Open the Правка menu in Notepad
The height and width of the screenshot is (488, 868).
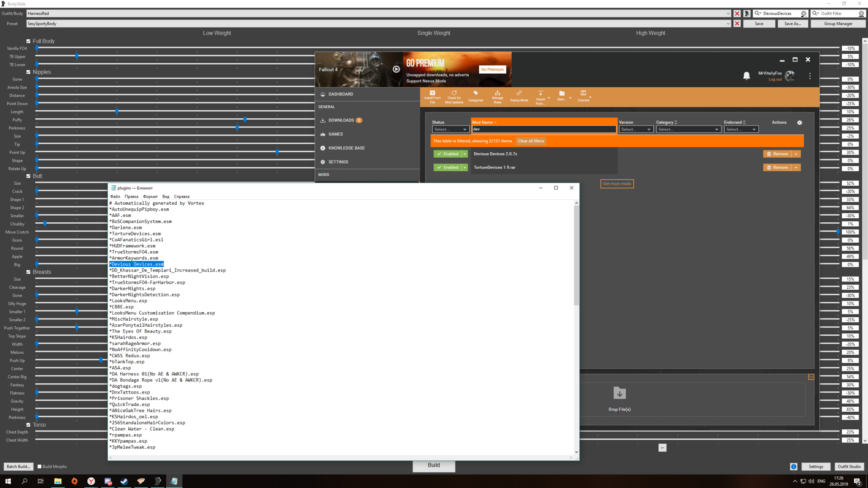tap(132, 197)
